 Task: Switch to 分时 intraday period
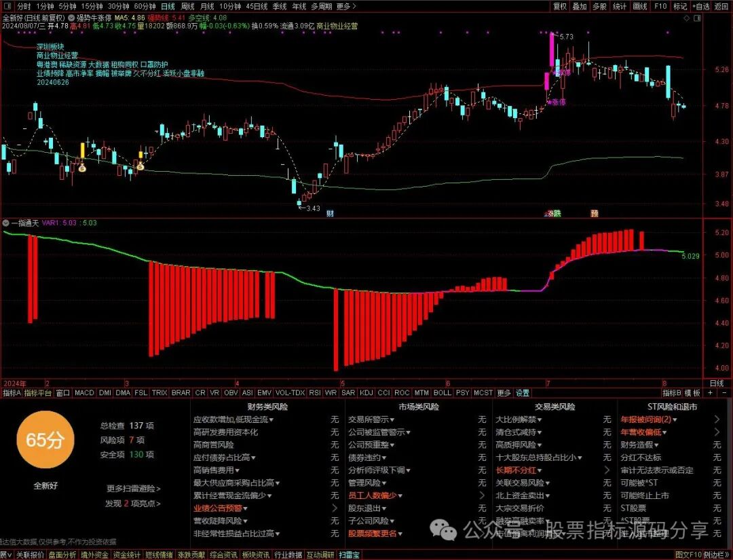pos(23,6)
